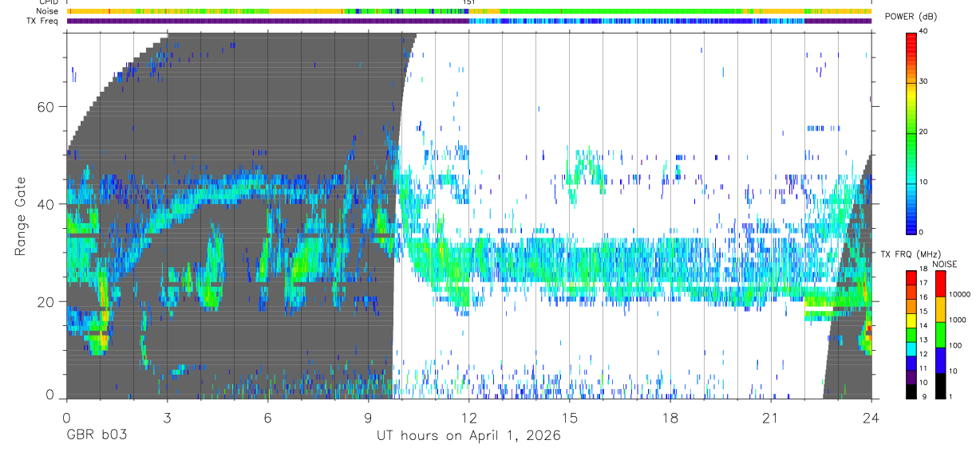Click the 9 tick on the UT hours axis
This screenshot has width=980, height=452.
click(368, 418)
